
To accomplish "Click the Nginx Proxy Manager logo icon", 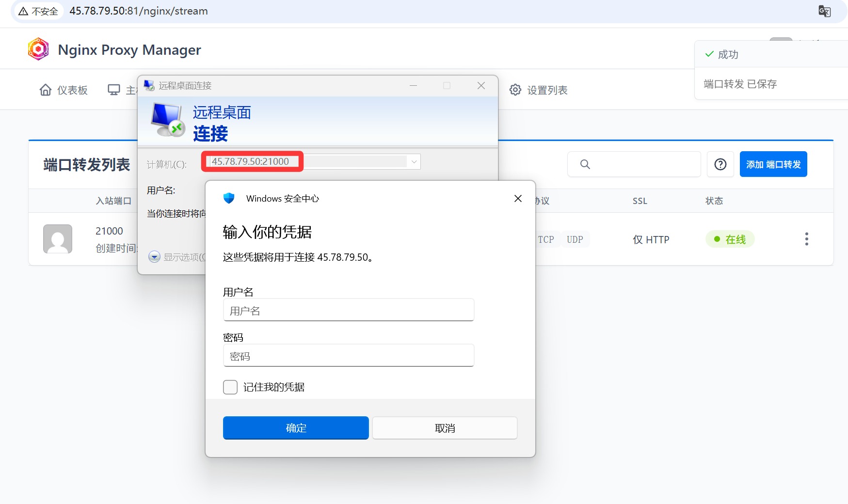I will [38, 49].
